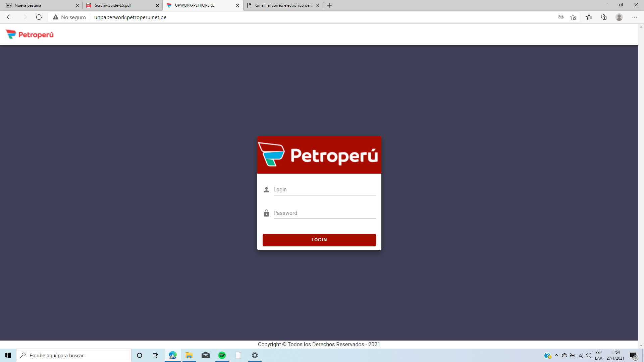The height and width of the screenshot is (362, 644).
Task: Click the user icon beside Login field
Action: click(x=266, y=190)
